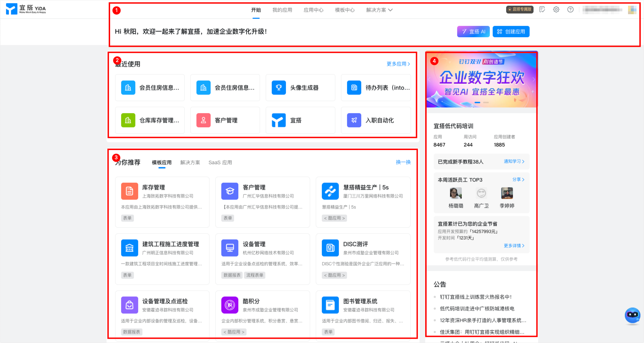Click the 酷应用 tag under 慧搭精益生产

pyautogui.click(x=334, y=218)
